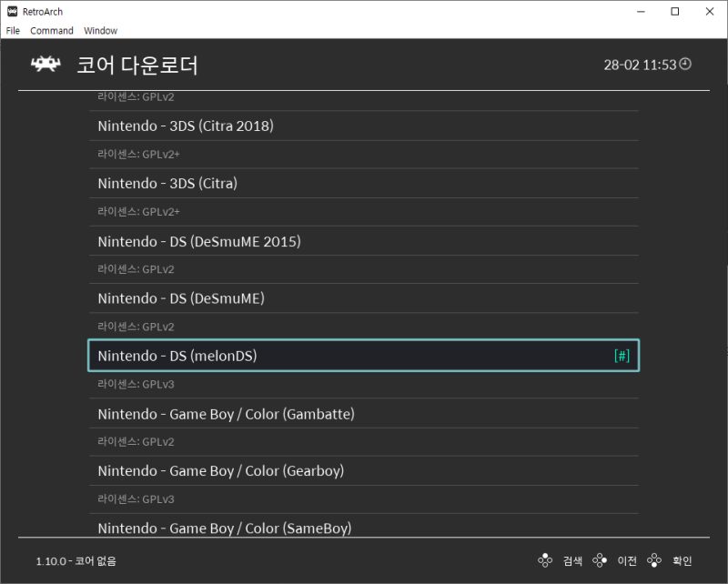Maximize the RetroArch window
The width and height of the screenshot is (728, 584).
pos(675,12)
